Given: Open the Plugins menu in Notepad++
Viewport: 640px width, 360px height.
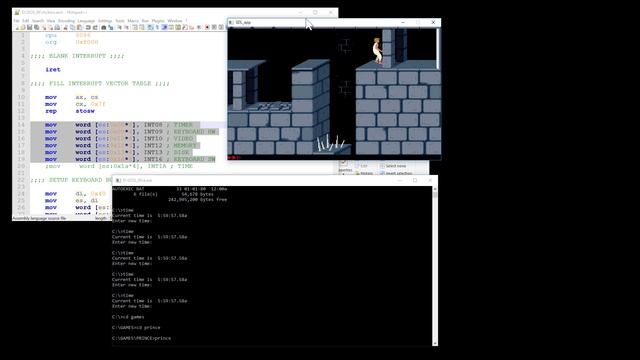Looking at the screenshot, I should tap(158, 21).
